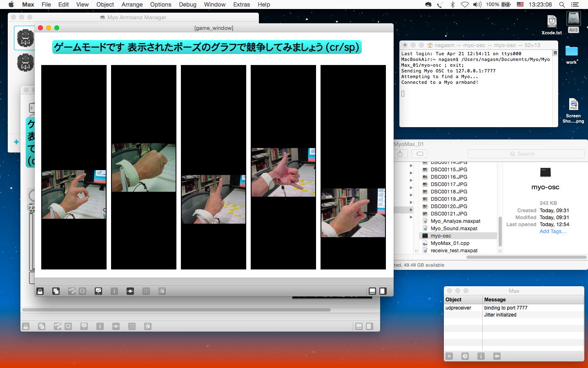Select the Air3 drive icon on the desktop
Screen dimensions: 588x368
[x=573, y=22]
